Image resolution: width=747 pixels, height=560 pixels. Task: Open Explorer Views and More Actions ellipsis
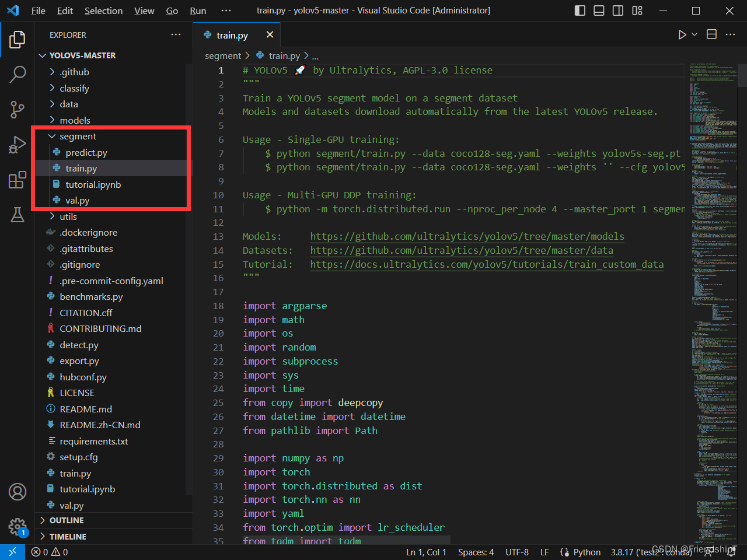pyautogui.click(x=176, y=35)
